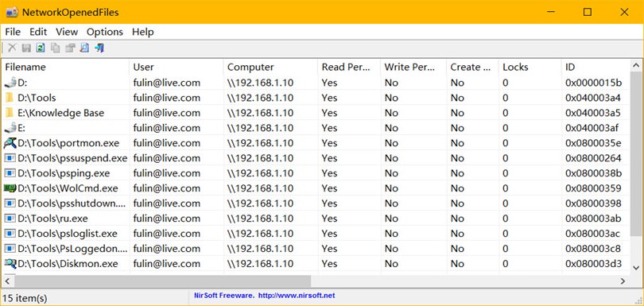This screenshot has width=644, height=306.
Task: Click the Find magnifier toolbar icon
Action: (x=84, y=48)
